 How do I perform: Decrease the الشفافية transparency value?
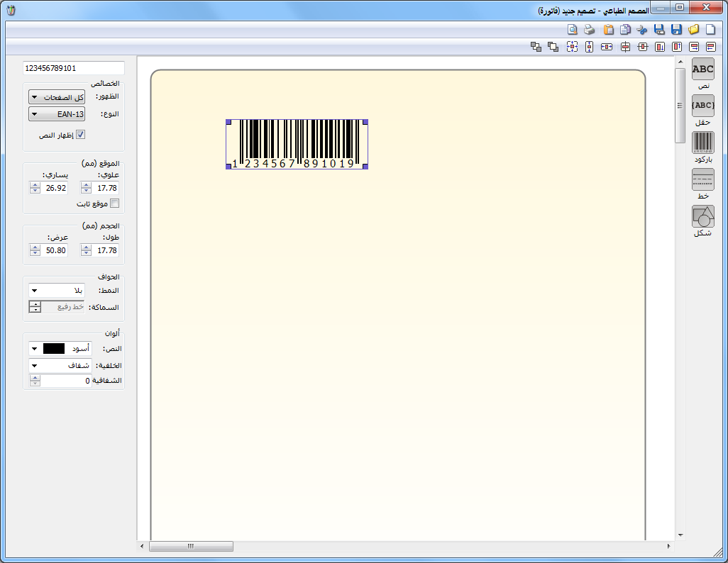[x=35, y=384]
